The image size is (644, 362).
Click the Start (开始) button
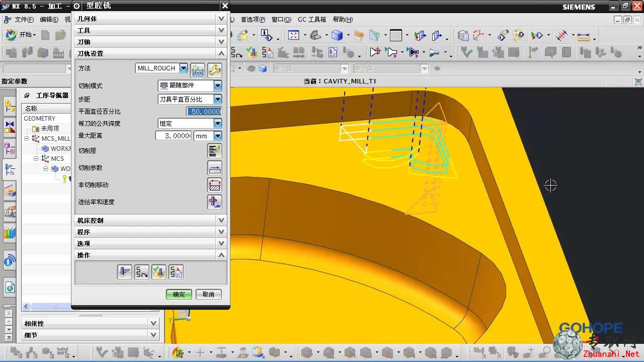pos(21,35)
